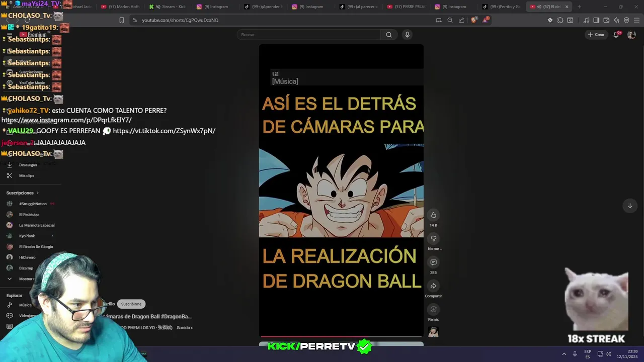644x362 pixels.
Task: Open browser extensions puzzle icon
Action: [x=560, y=20]
